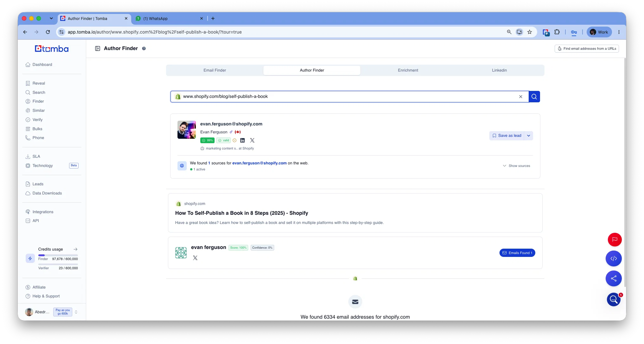Image resolution: width=644 pixels, height=344 pixels.
Task: Switch to the Email Finder tab
Action: point(215,70)
